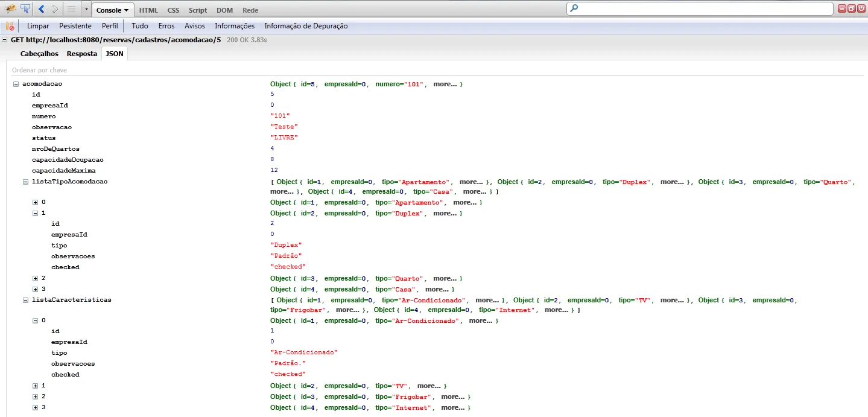Click the Firebug bug logo icon

(x=10, y=9)
